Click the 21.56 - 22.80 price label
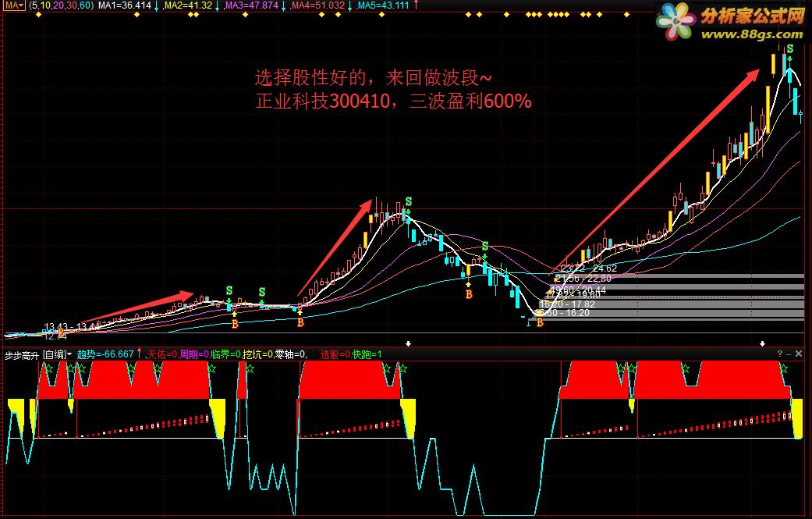The width and height of the screenshot is (812, 519). coord(583,279)
